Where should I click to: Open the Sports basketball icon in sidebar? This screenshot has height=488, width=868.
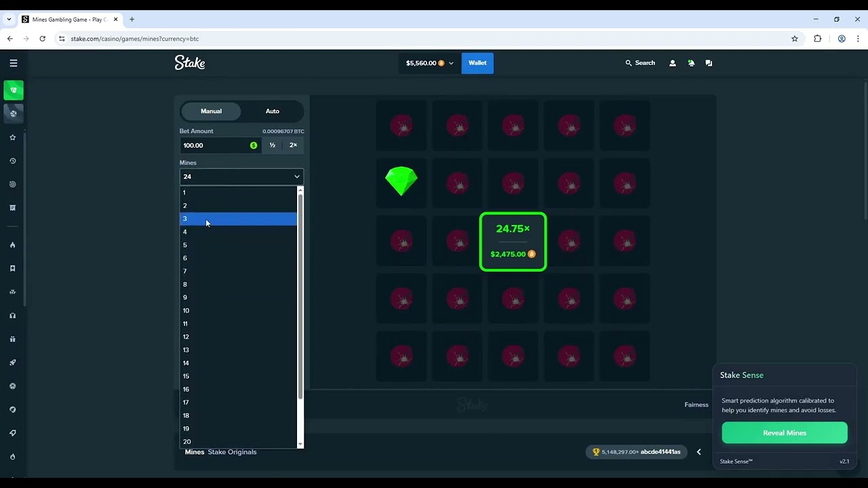[x=14, y=113]
